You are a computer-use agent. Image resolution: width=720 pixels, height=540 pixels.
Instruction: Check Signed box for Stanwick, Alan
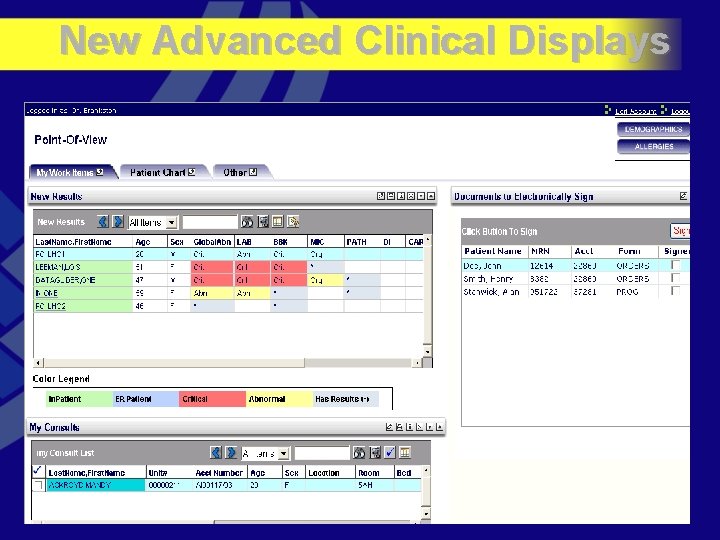[675, 291]
